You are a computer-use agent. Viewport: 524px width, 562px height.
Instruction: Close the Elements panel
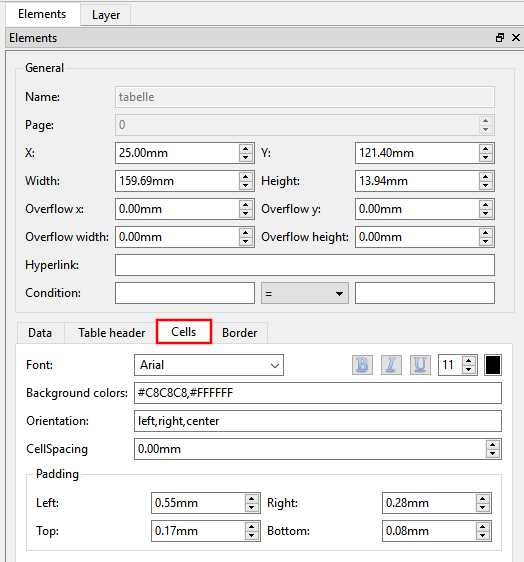coord(516,37)
